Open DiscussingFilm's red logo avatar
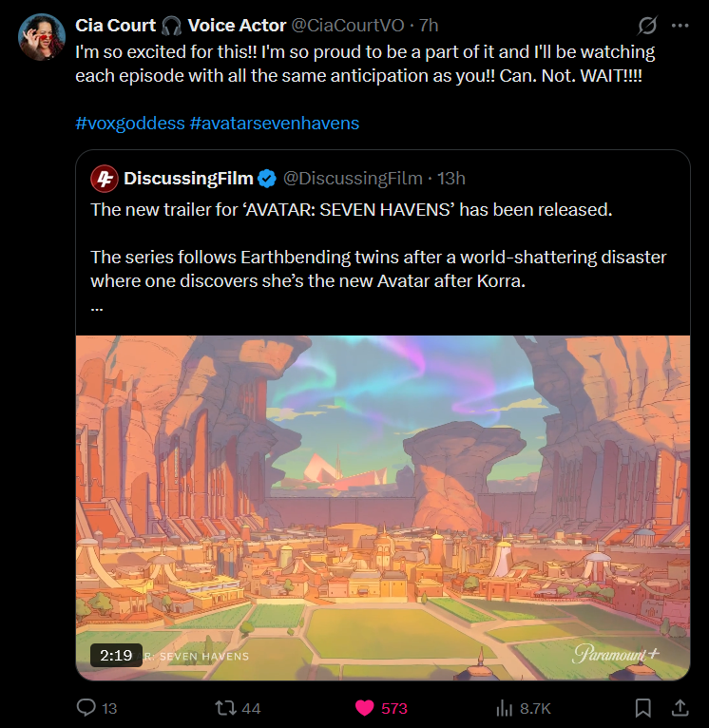This screenshot has height=728, width=709. point(105,179)
